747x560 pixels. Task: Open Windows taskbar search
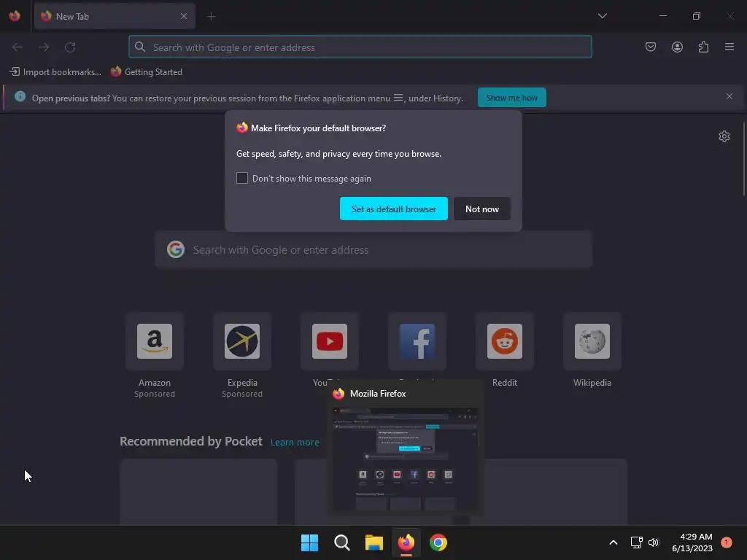coord(341,542)
